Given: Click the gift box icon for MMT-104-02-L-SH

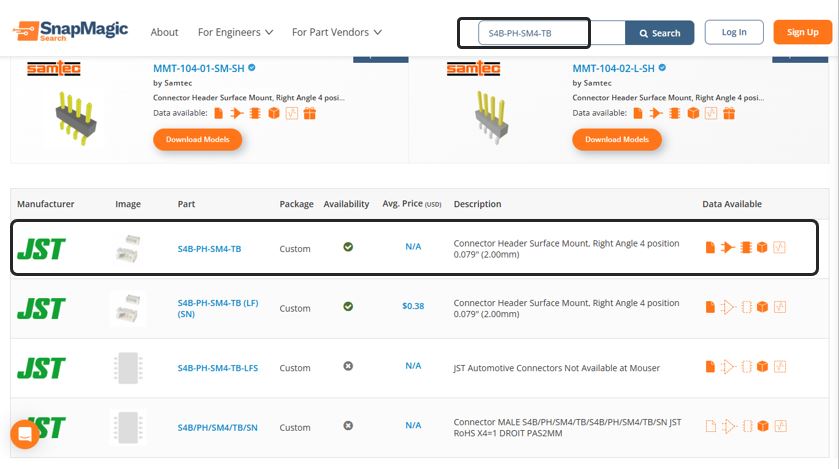Looking at the screenshot, I should point(729,113).
